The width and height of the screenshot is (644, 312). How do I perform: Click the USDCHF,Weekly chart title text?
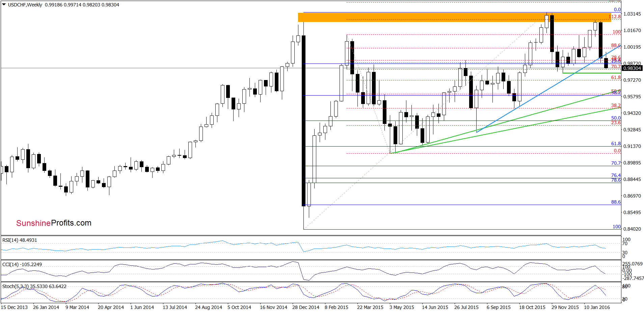click(x=25, y=5)
